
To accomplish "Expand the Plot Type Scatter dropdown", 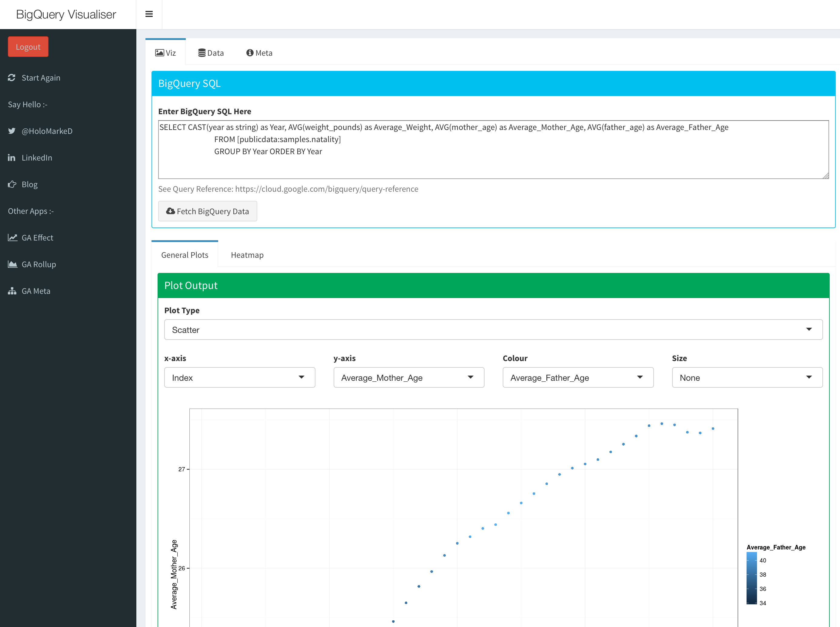I will pyautogui.click(x=493, y=330).
